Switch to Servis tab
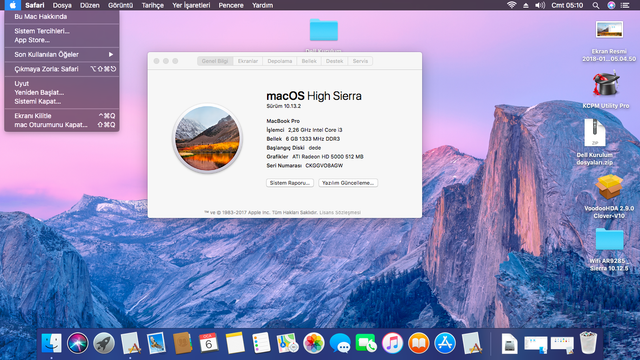 (x=360, y=61)
